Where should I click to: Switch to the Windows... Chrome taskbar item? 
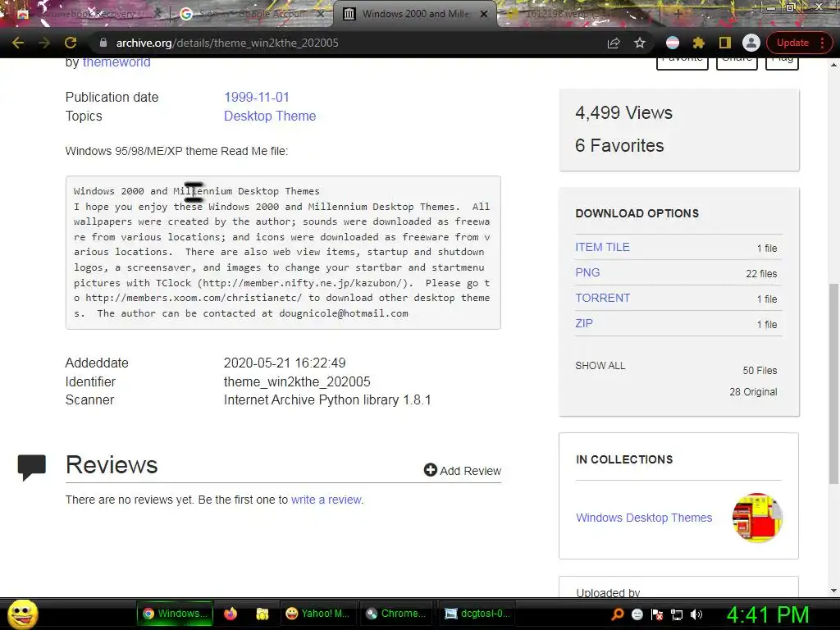[175, 614]
